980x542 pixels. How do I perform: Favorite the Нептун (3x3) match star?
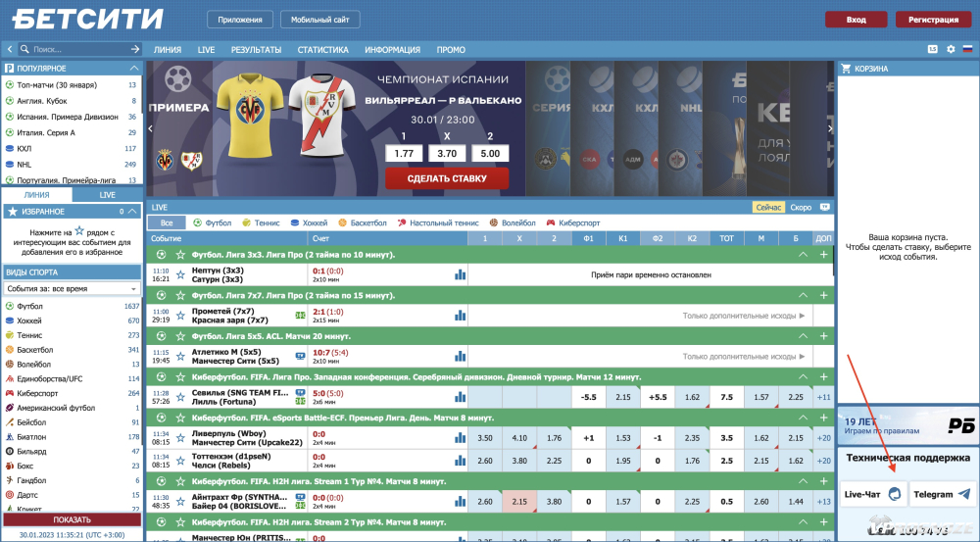[180, 274]
